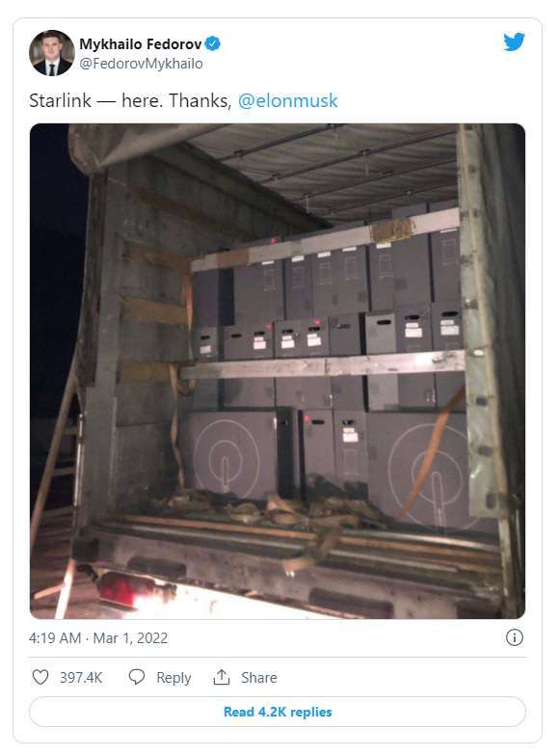Viewport: 559px width, 756px height.
Task: Open the truck photo of stacked boxes
Action: [278, 371]
